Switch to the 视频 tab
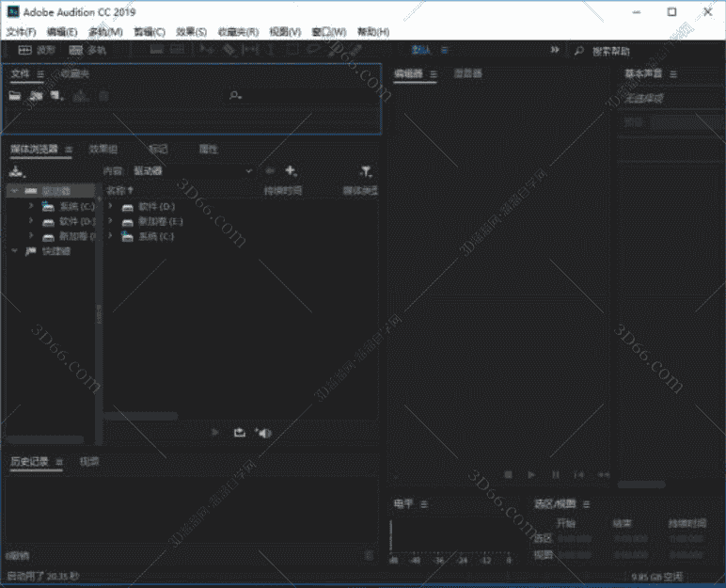The height and width of the screenshot is (588, 726). pos(89,461)
